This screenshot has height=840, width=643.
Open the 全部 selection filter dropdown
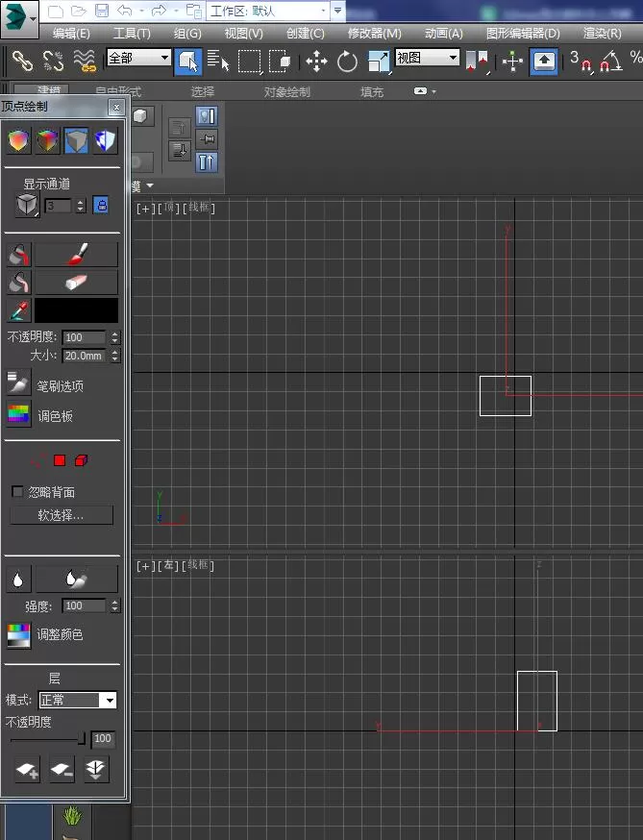coord(138,58)
